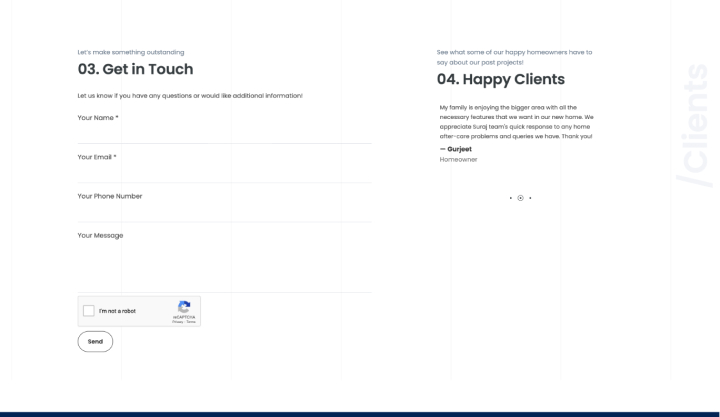The width and height of the screenshot is (720, 417).
Task: Click the "See what some of our happy homeowners" text
Action: click(514, 57)
